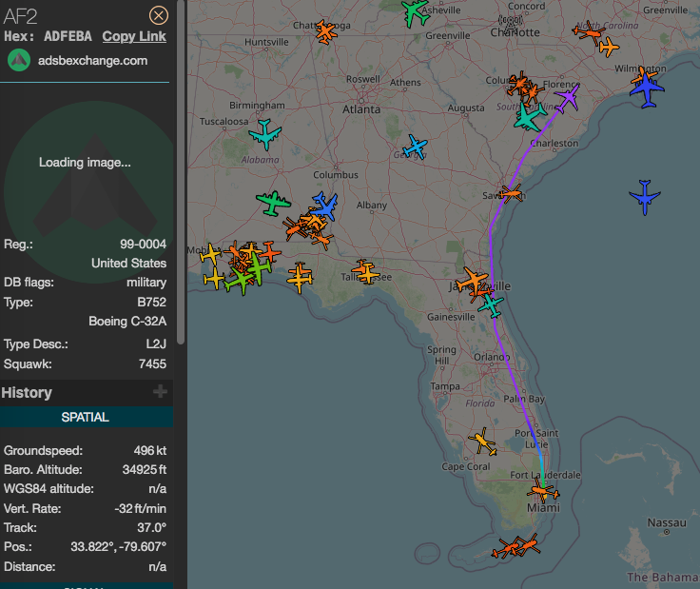Select the large blue aircraft near Wilmington

(x=647, y=90)
